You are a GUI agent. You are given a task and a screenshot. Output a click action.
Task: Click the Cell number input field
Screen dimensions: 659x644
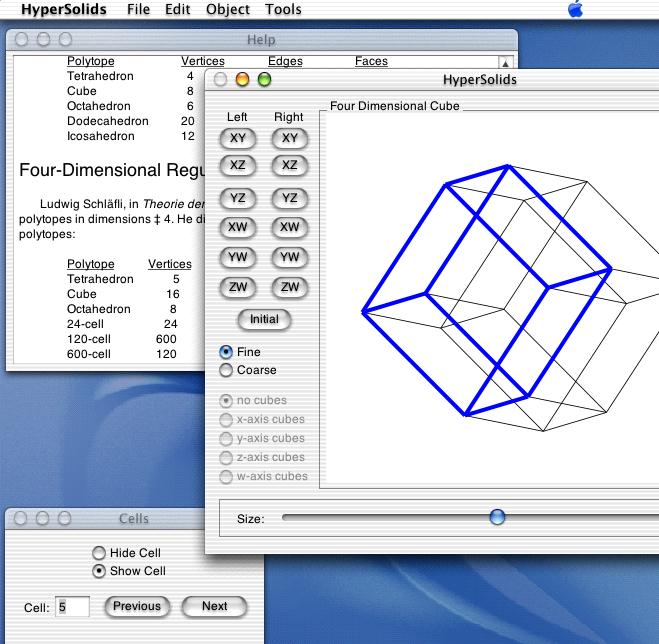tap(72, 606)
